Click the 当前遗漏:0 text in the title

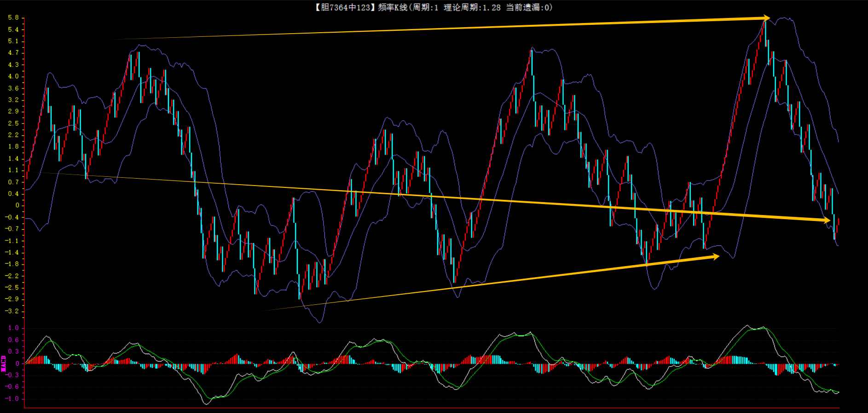[x=527, y=7]
